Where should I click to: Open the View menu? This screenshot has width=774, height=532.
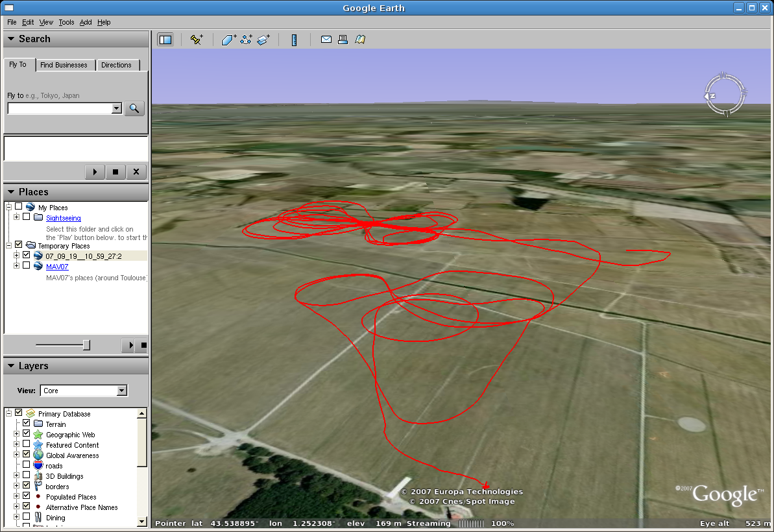pyautogui.click(x=46, y=22)
